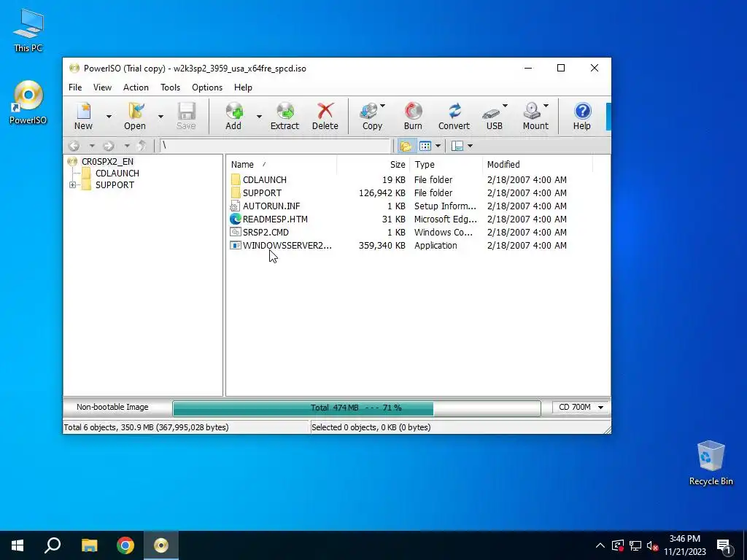The width and height of the screenshot is (747, 560).
Task: Open the New button dropdown arrow
Action: click(109, 117)
